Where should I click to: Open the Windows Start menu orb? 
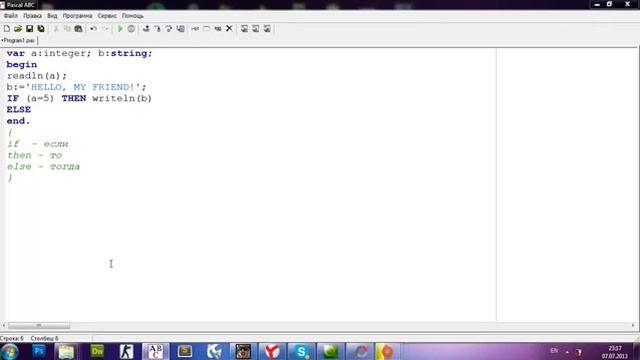[x=9, y=351]
